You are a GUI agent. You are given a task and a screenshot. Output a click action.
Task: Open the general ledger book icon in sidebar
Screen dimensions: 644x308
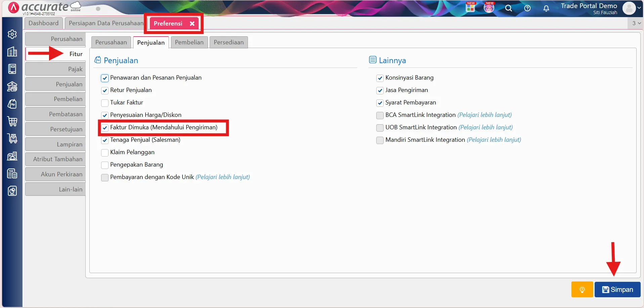[12, 69]
